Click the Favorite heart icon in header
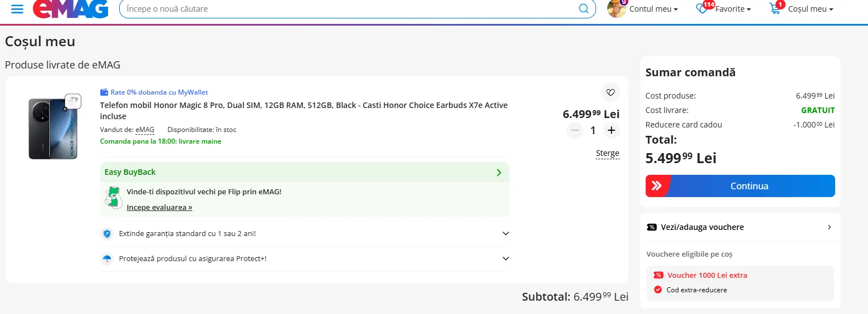Image resolution: width=868 pixels, height=314 pixels. point(702,9)
